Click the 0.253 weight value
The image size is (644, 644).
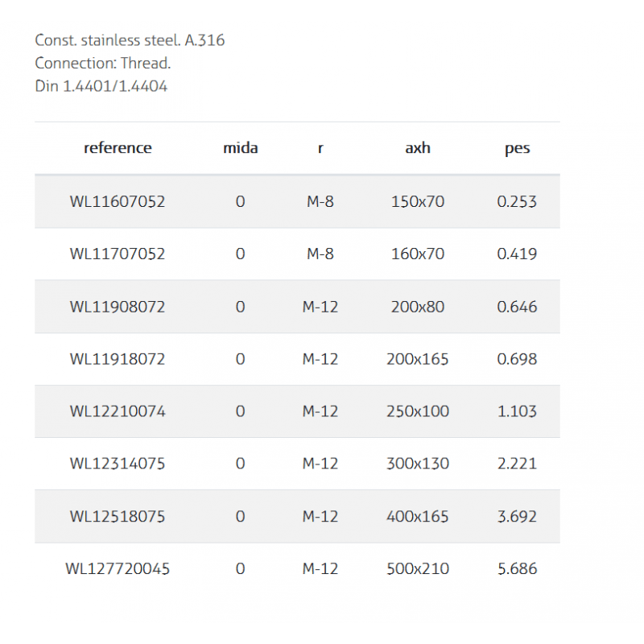[x=517, y=201]
